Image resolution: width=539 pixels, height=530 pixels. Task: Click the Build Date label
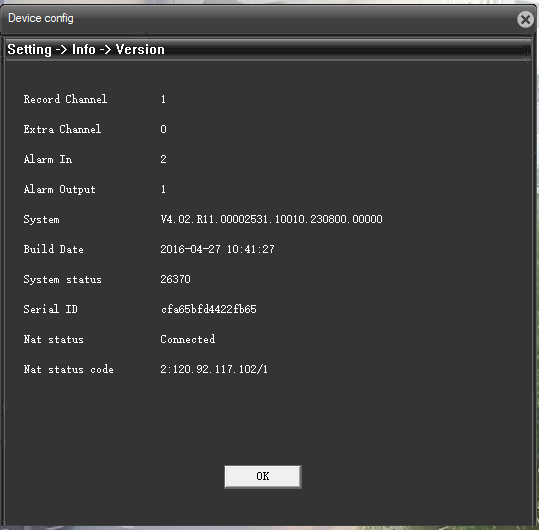53,249
